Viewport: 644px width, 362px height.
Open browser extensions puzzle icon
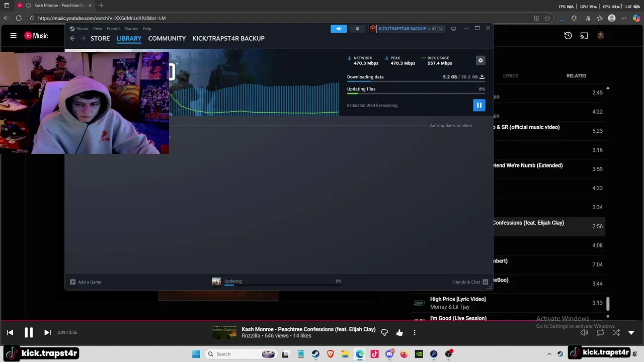coord(574,18)
